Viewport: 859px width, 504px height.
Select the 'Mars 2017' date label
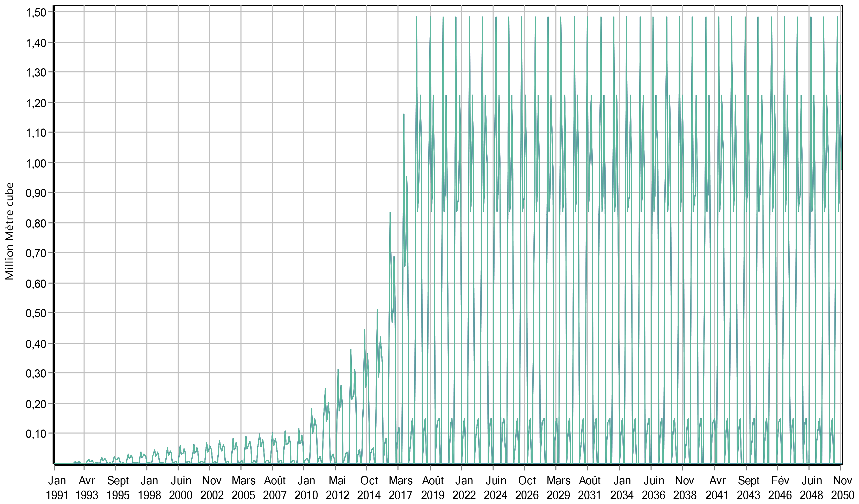tap(401, 488)
